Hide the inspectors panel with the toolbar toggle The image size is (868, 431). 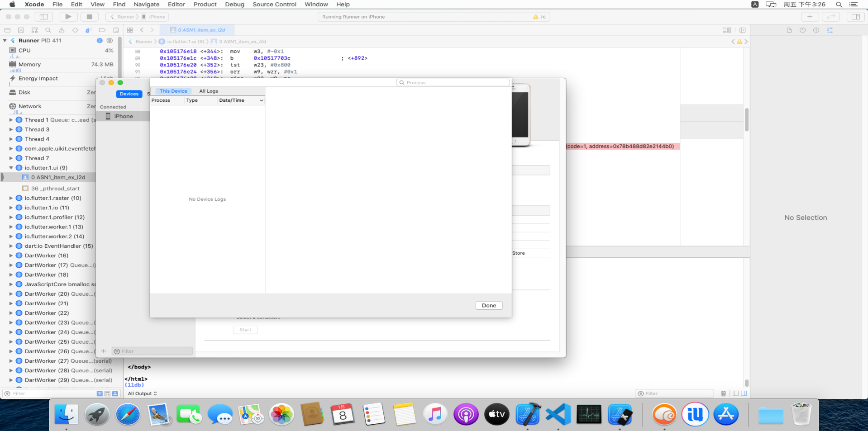click(855, 17)
